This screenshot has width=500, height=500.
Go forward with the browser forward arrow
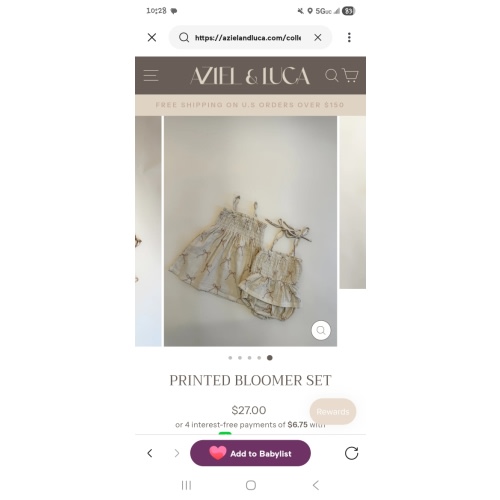(x=177, y=453)
